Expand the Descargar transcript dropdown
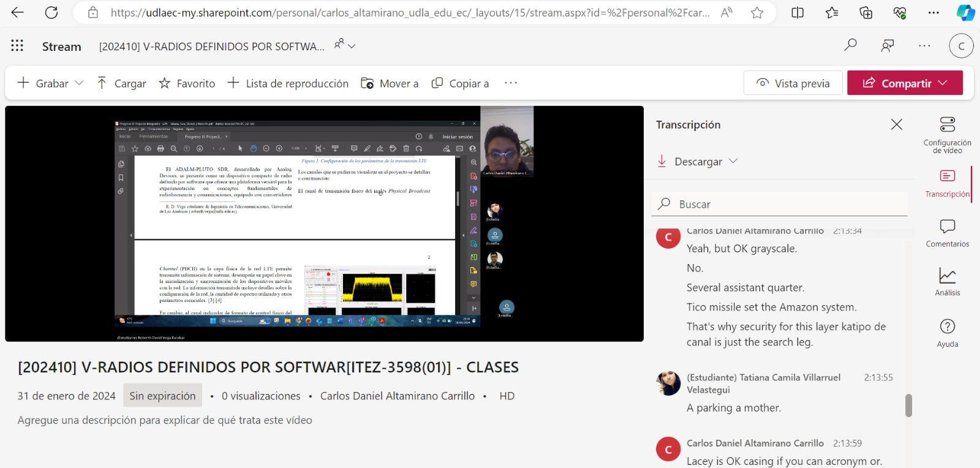 pyautogui.click(x=733, y=161)
